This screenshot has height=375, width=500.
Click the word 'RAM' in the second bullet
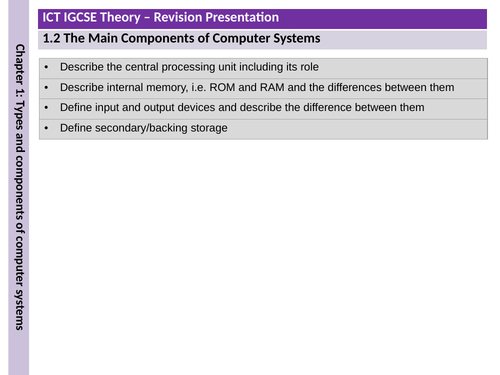pos(272,87)
